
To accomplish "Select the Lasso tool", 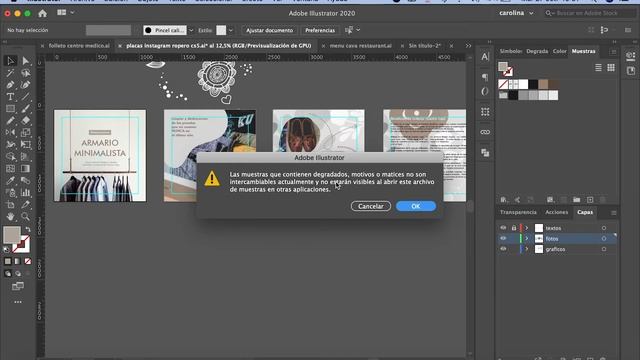I will (x=26, y=73).
